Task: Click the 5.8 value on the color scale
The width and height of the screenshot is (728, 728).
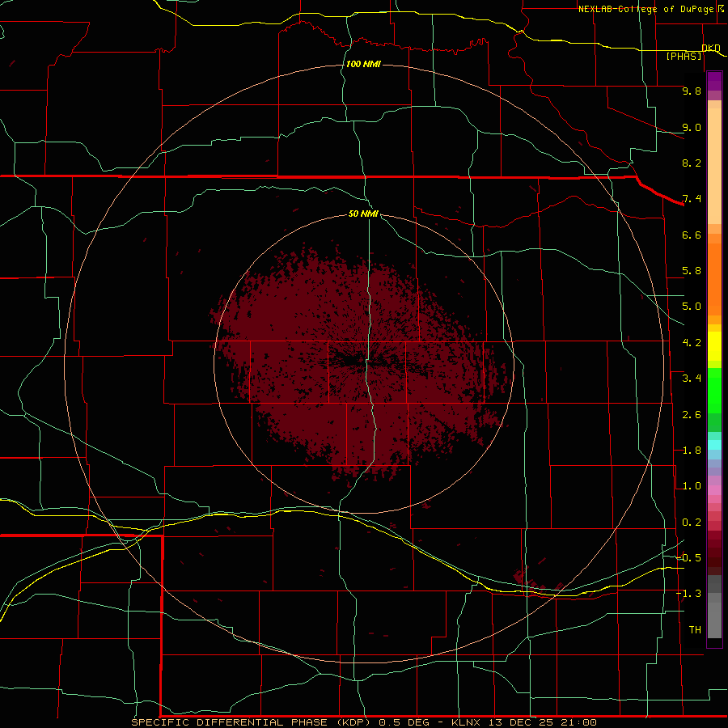Action: click(692, 271)
